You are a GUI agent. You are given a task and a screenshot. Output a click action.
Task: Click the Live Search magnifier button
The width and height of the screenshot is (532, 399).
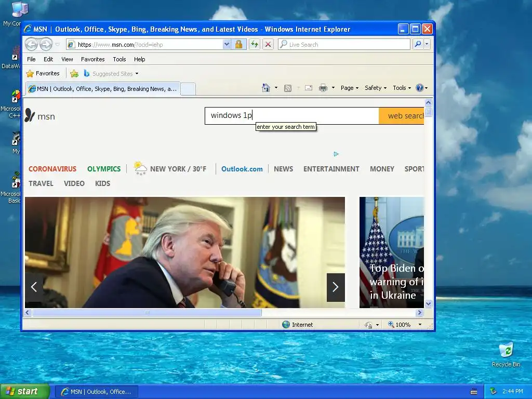pos(418,44)
